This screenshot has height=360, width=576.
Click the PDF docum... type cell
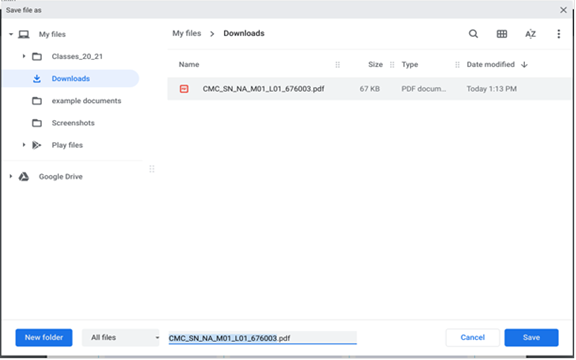[424, 89]
